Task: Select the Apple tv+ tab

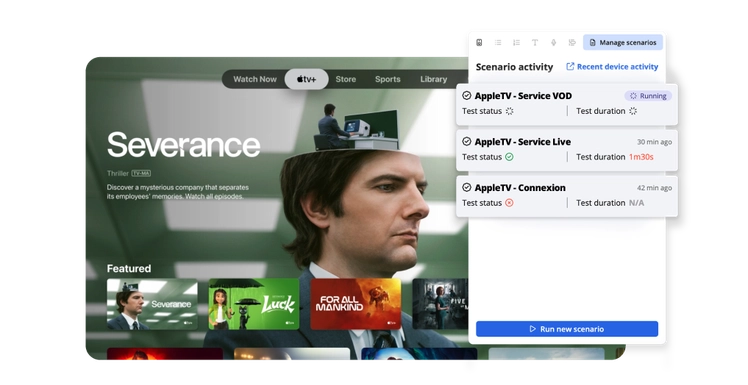Action: 306,79
